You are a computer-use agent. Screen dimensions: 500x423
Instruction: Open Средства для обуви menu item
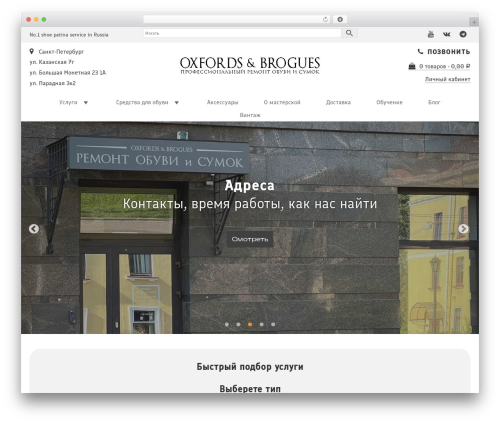pyautogui.click(x=142, y=102)
